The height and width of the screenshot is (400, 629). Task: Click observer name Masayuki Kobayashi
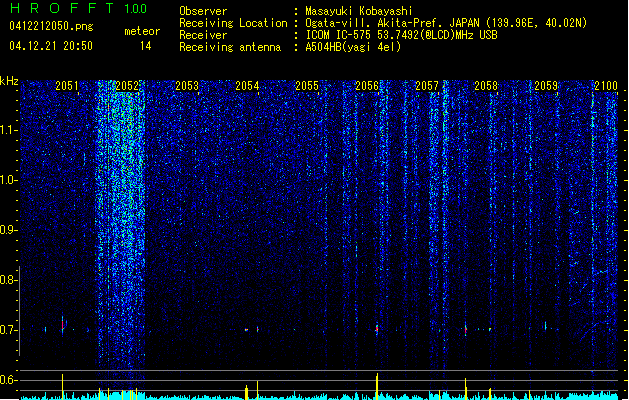click(x=359, y=11)
